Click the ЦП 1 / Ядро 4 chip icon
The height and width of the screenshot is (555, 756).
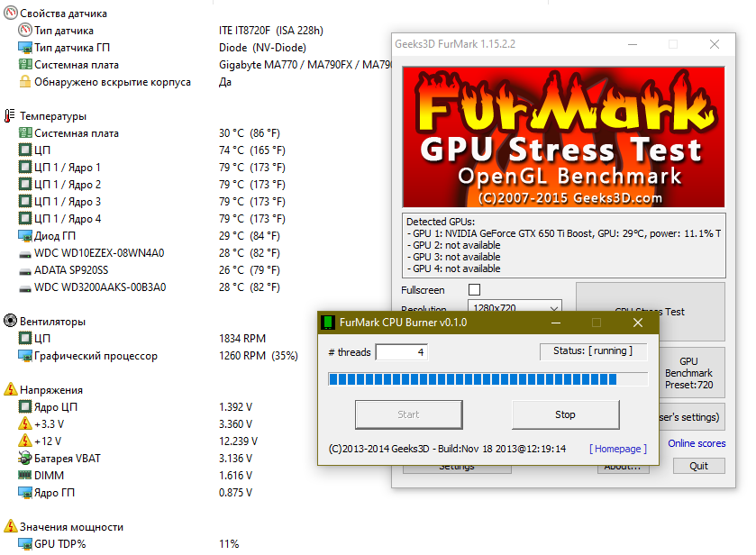tap(25, 218)
